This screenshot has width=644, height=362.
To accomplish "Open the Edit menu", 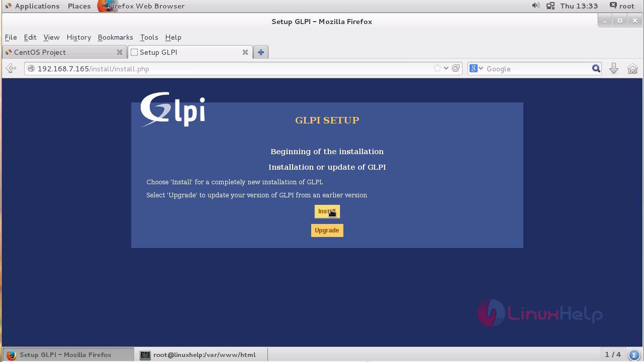I will [x=30, y=37].
